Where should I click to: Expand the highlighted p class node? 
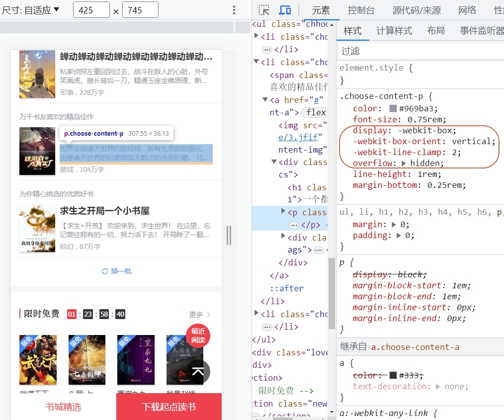pos(283,211)
